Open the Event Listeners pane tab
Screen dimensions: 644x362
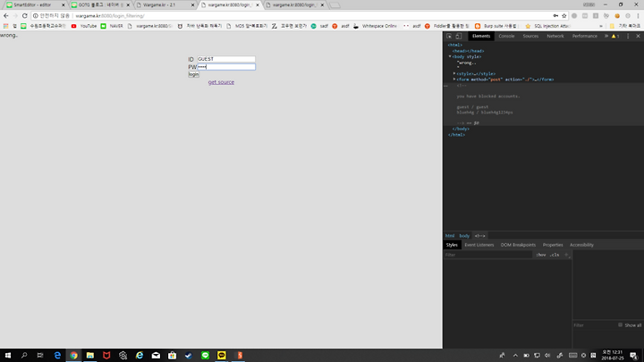[x=479, y=245]
